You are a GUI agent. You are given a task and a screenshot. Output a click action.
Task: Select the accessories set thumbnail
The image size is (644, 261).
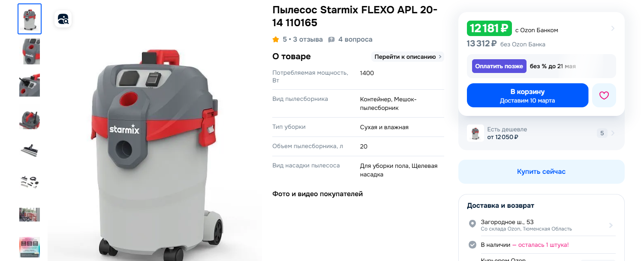tap(30, 182)
